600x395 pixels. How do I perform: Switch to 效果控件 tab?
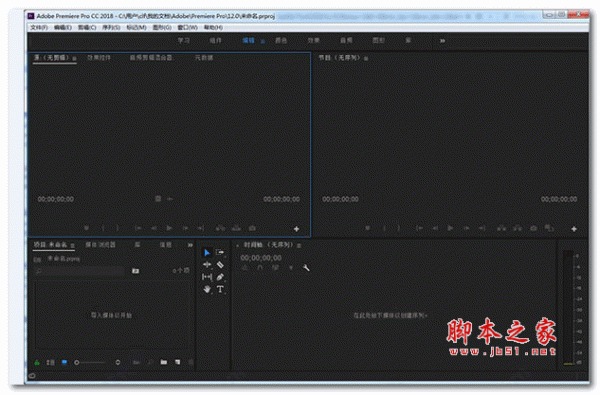click(99, 58)
